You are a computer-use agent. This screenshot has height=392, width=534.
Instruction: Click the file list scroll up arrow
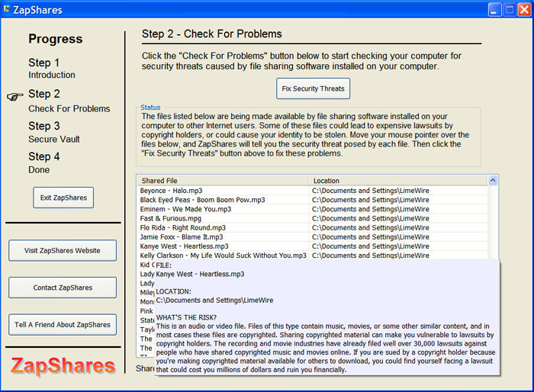pyautogui.click(x=493, y=180)
